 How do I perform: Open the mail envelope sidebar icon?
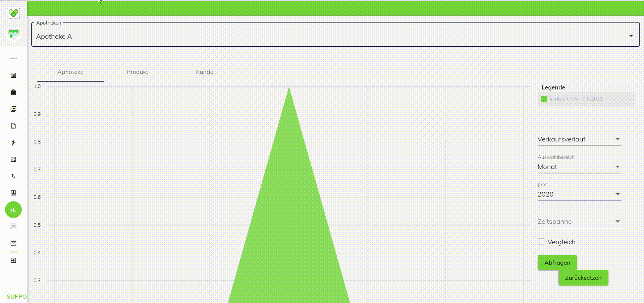(13, 243)
